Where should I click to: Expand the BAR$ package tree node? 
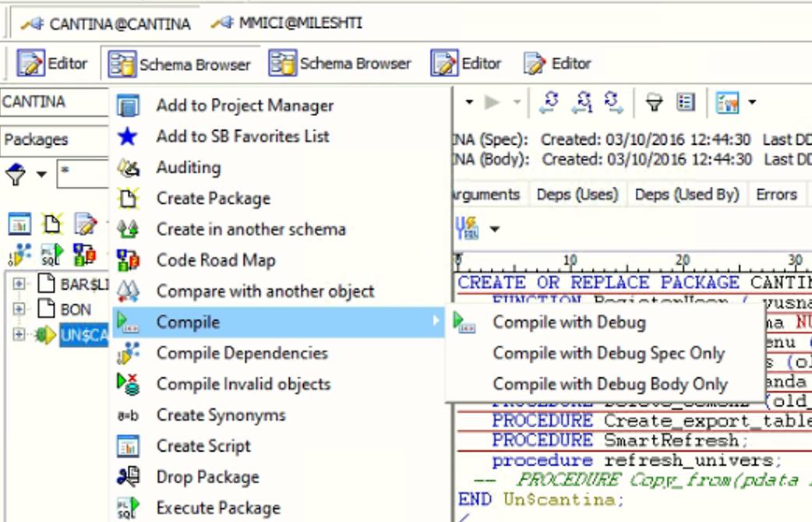(x=19, y=284)
